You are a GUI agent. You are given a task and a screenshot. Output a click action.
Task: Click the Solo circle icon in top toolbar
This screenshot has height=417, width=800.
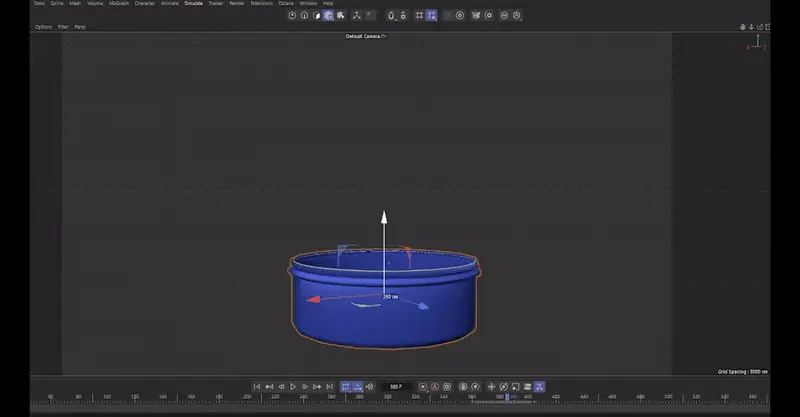click(460, 15)
